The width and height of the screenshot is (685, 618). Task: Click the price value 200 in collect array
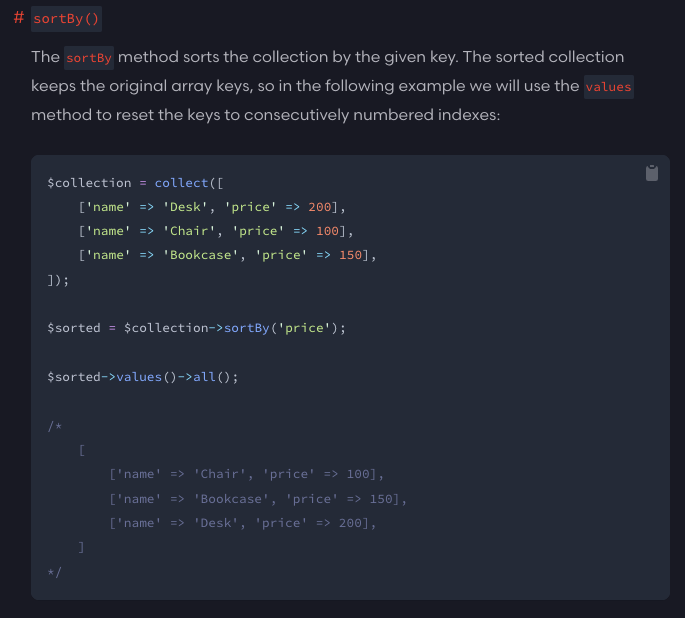click(319, 207)
